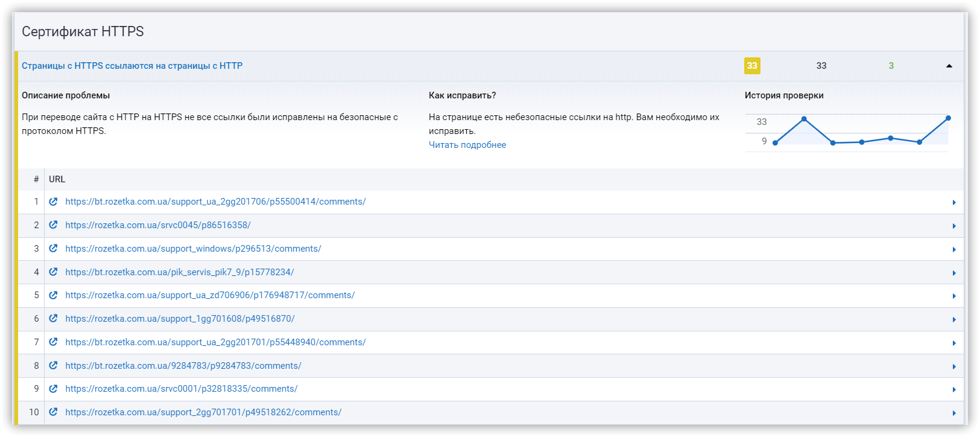The height and width of the screenshot is (437, 980).
Task: Click last data point on history chart
Action: click(948, 118)
